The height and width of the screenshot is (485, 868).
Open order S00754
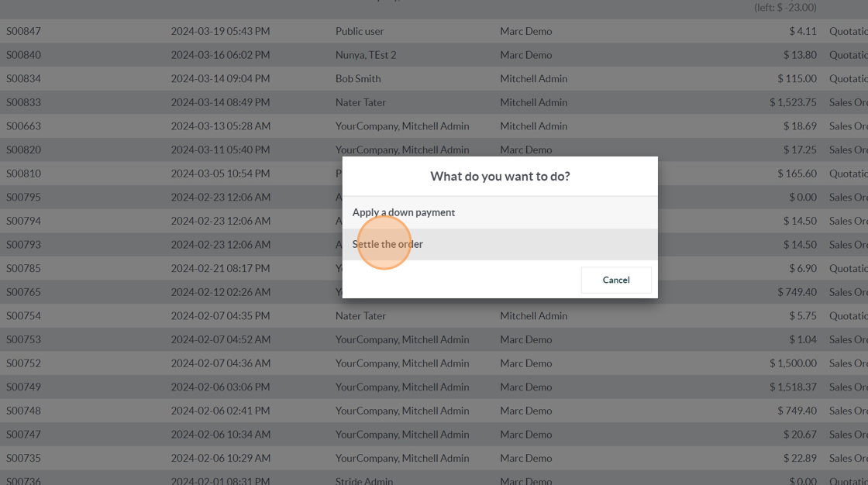(23, 316)
